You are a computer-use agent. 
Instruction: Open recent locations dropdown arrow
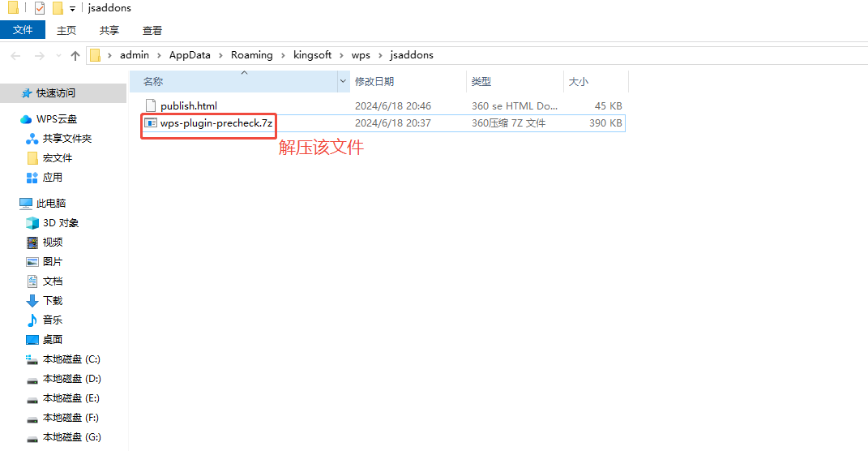58,55
